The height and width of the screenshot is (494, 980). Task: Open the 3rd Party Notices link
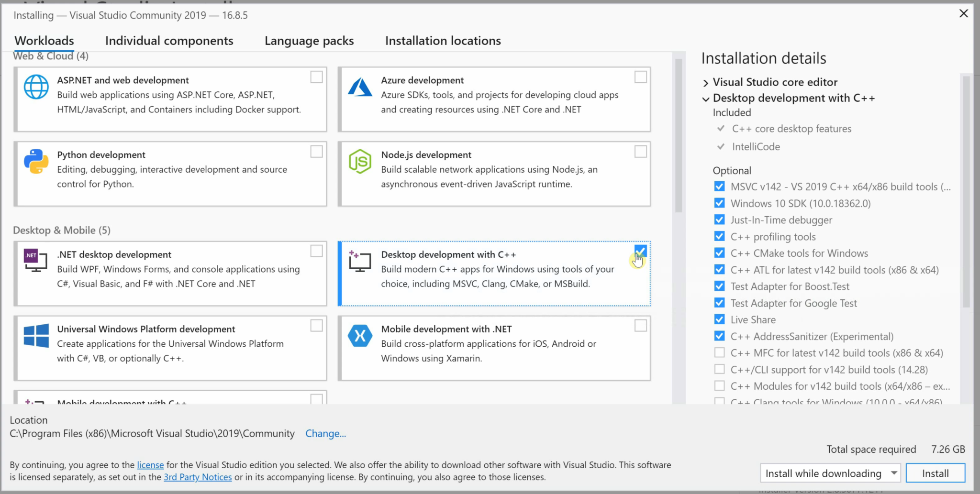[x=198, y=477]
